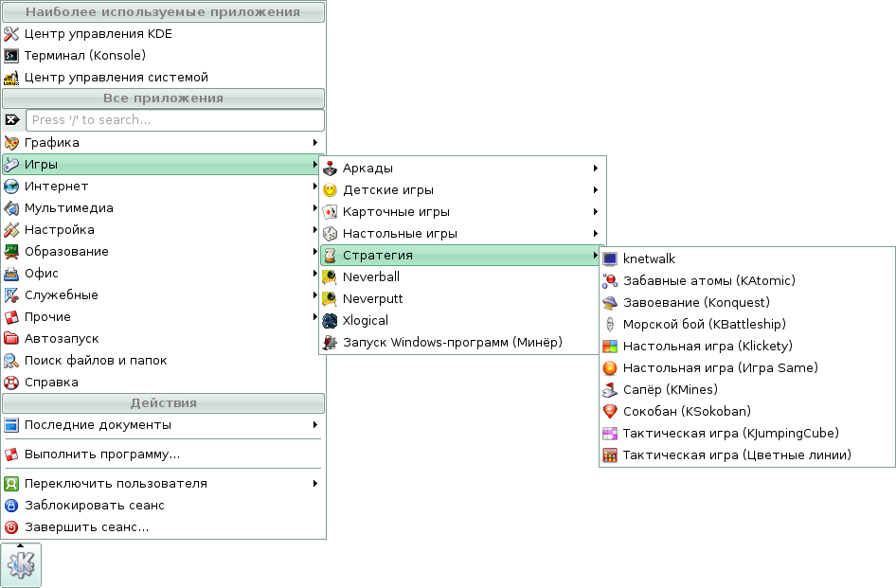This screenshot has height=588, width=896.
Task: Click the KAtomic Забавные атомы icon
Action: coord(610,281)
